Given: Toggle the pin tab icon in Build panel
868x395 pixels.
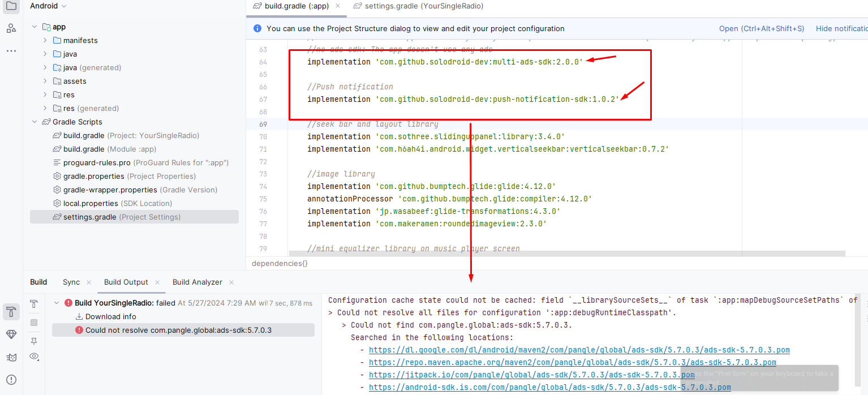Looking at the screenshot, I should click(x=34, y=341).
